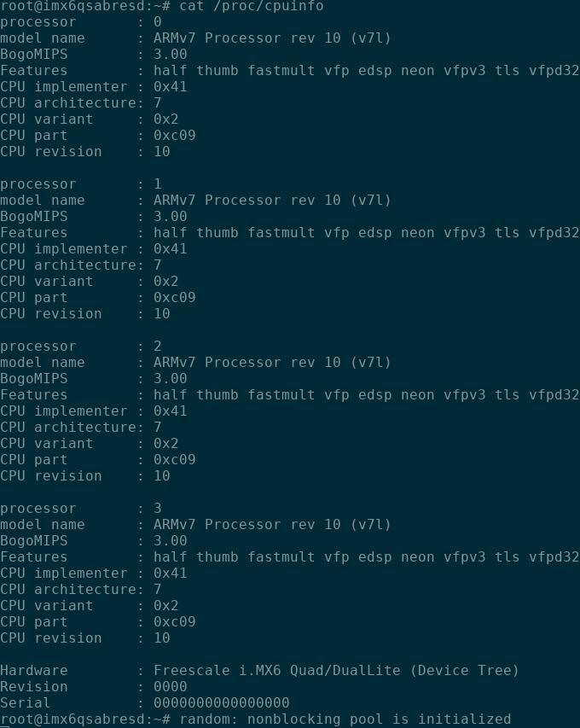Click CPU revision 10 under processor 3
The height and width of the screenshot is (728, 580).
(161, 638)
